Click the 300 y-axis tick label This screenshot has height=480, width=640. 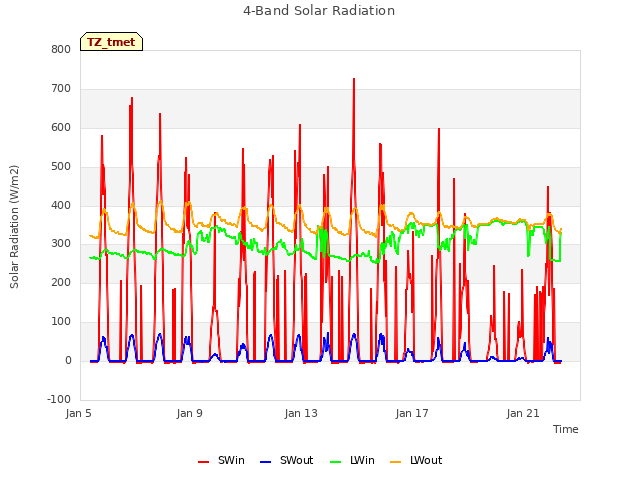coord(61,244)
